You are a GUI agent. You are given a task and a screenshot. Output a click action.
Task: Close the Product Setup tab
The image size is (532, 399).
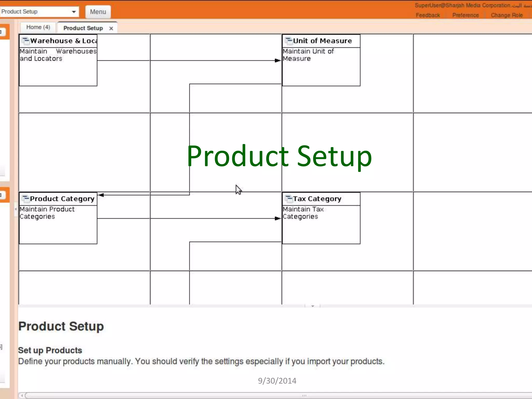pos(111,28)
